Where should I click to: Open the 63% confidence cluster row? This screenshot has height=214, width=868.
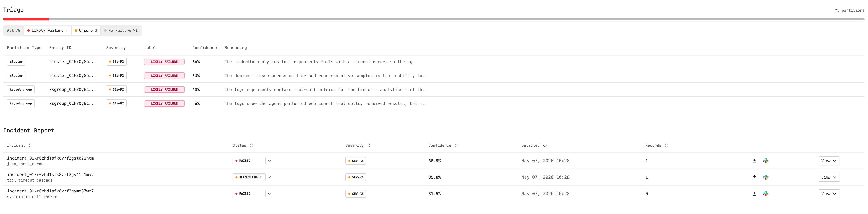pyautogui.click(x=434, y=76)
